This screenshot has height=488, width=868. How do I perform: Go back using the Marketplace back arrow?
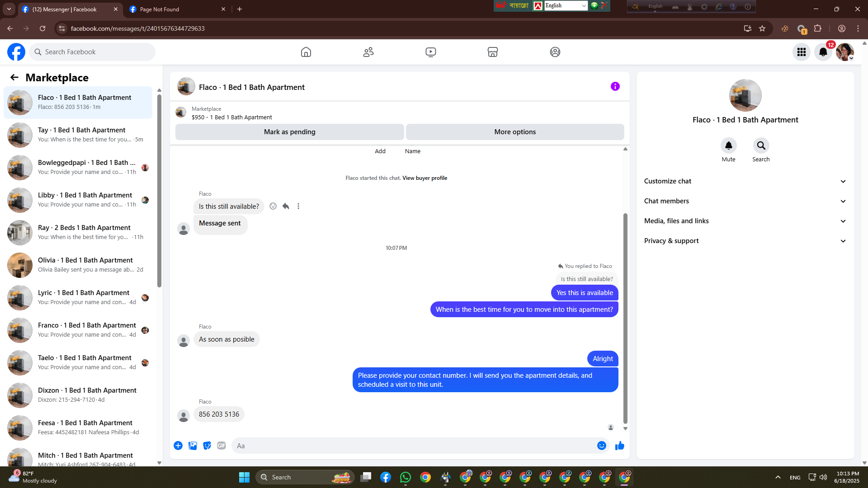[14, 77]
